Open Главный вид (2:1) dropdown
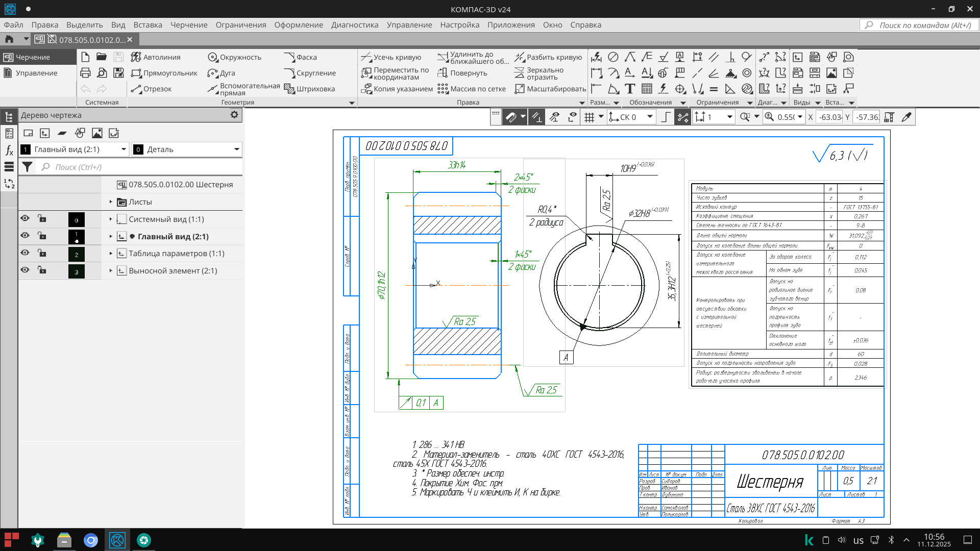This screenshot has height=551, width=980. tap(124, 149)
